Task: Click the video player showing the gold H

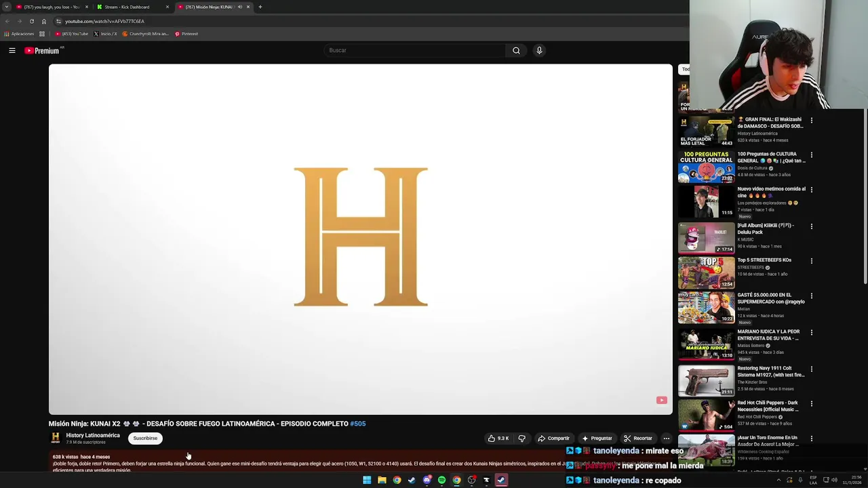Action: click(361, 239)
